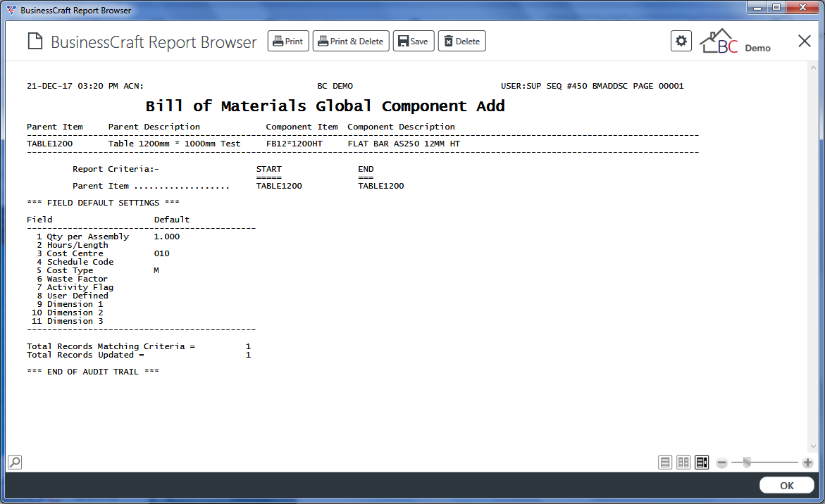Minimize the BusinessCraft Report Browser window
This screenshot has width=825, height=504.
(x=757, y=7)
